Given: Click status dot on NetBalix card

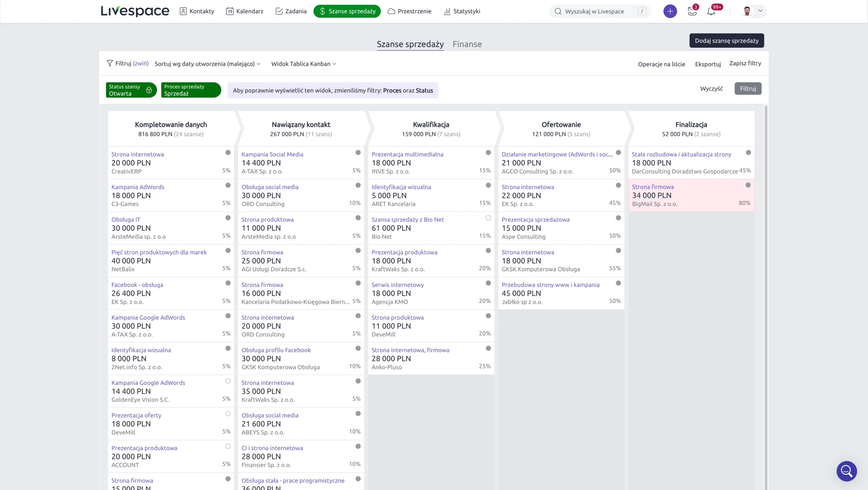Looking at the screenshot, I should point(228,250).
